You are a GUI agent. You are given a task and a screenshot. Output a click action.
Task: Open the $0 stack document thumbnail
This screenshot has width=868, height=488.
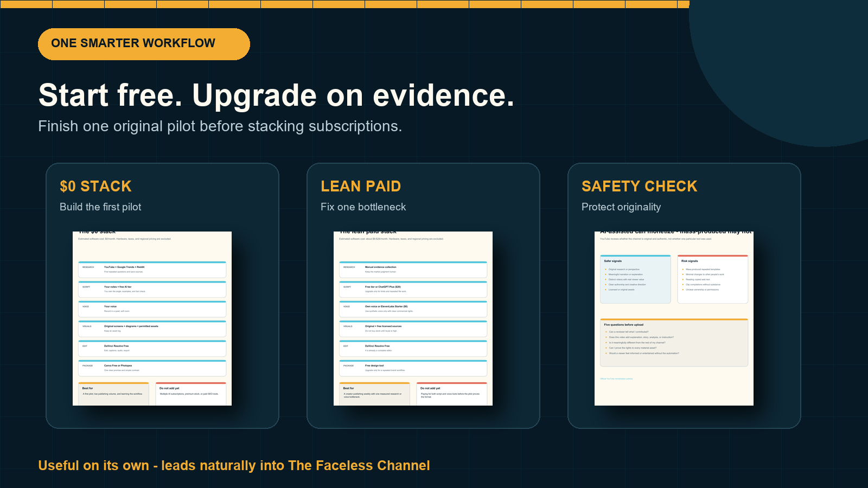coord(152,318)
